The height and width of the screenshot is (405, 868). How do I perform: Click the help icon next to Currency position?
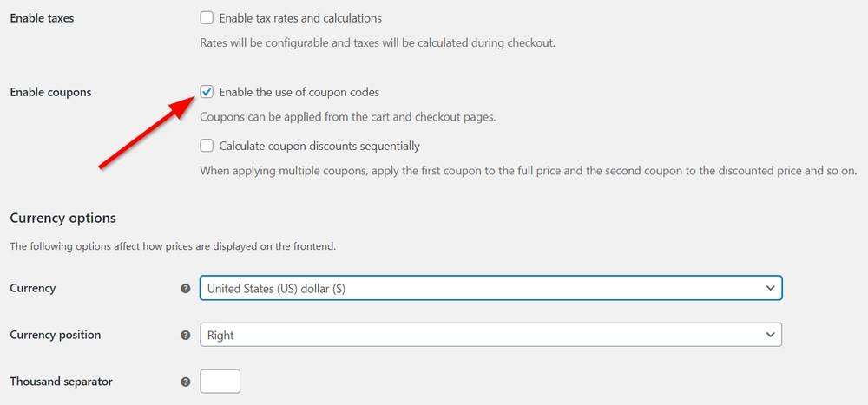[186, 335]
